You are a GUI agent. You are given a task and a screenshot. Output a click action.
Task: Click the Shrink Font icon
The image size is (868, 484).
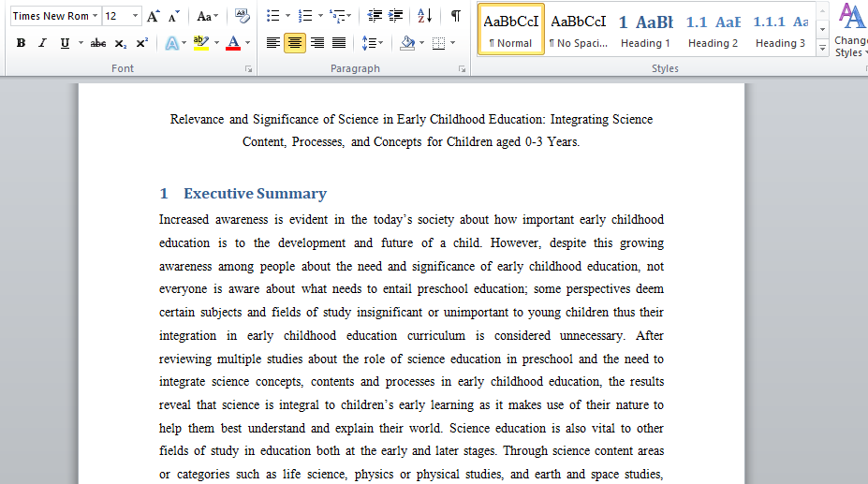pos(174,16)
